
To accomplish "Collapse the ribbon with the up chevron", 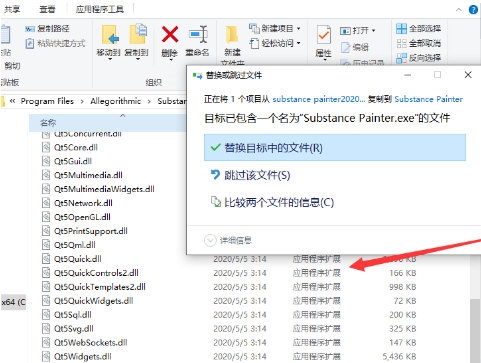I will pyautogui.click(x=459, y=10).
